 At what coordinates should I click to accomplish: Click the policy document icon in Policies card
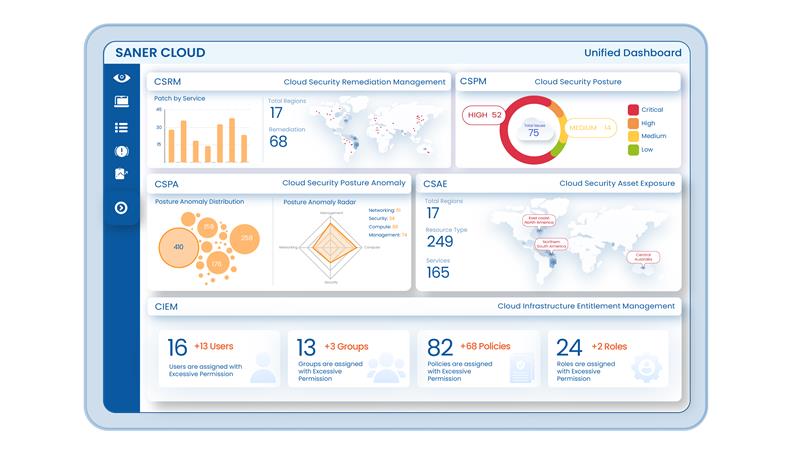tap(521, 369)
